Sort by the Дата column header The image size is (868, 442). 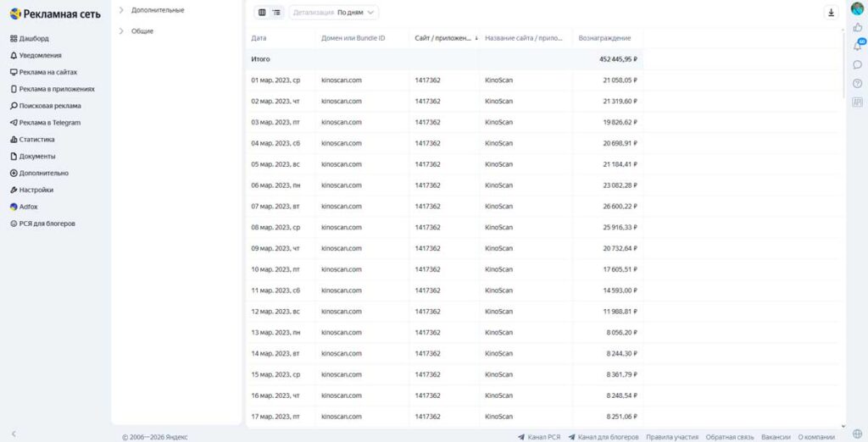(x=259, y=38)
